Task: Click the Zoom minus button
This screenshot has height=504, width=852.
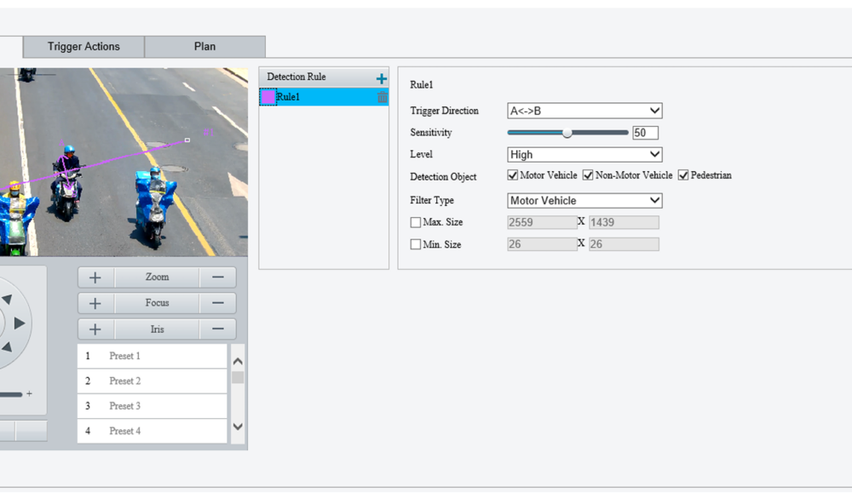Action: [x=218, y=278]
